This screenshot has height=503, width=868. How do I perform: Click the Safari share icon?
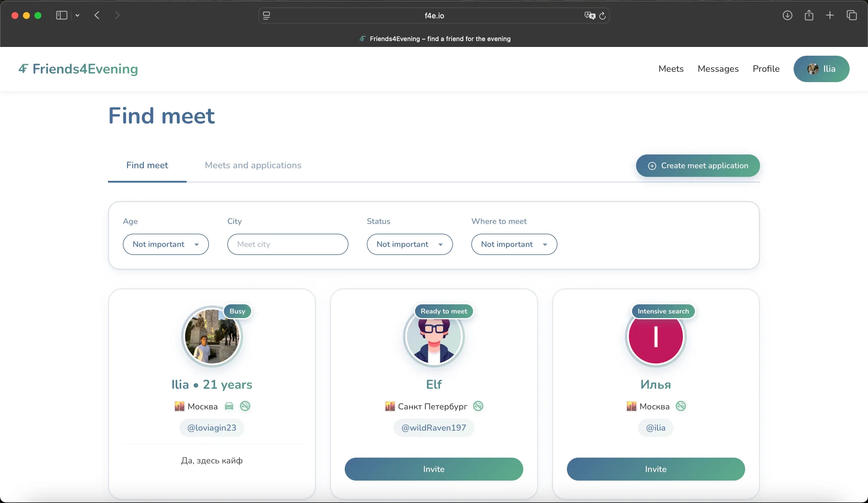point(809,15)
